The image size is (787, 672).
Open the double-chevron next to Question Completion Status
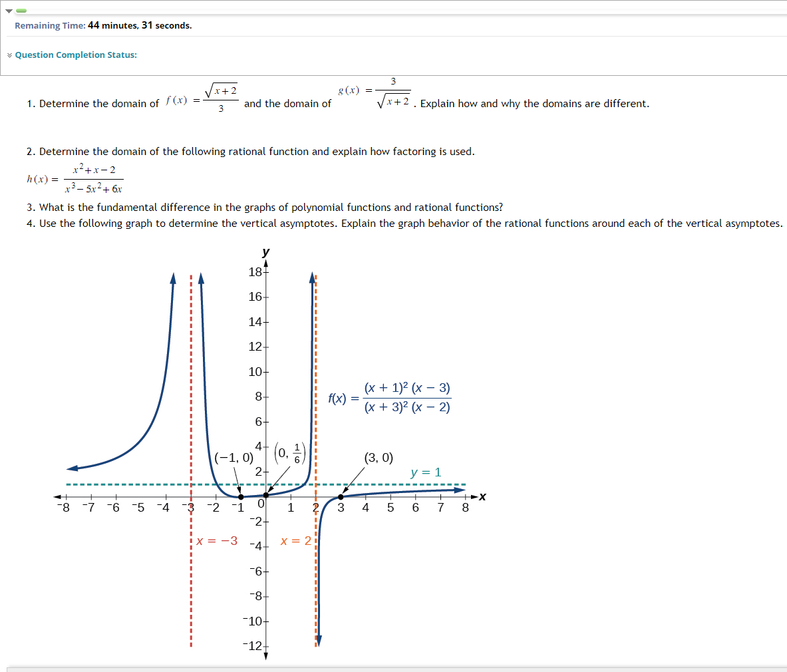coord(9,55)
